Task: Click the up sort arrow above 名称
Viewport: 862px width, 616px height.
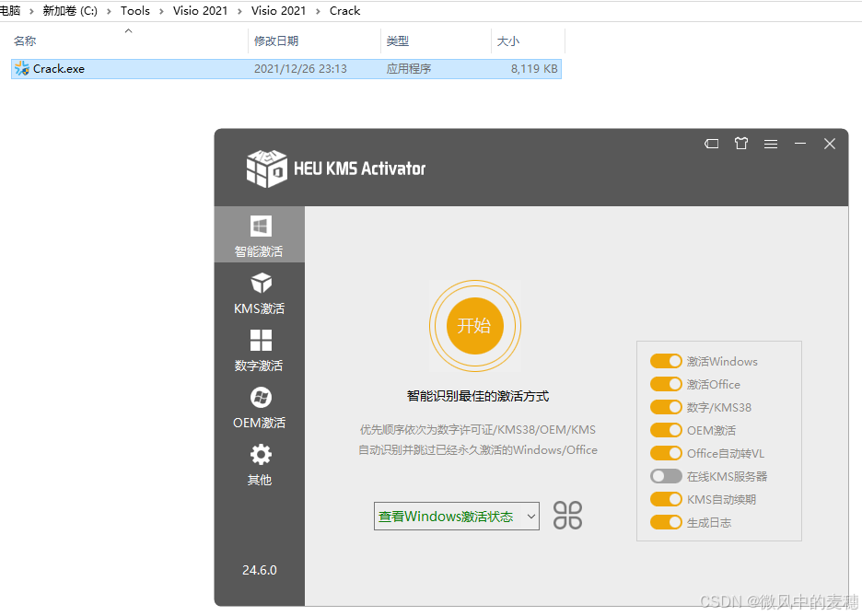Action: click(x=129, y=30)
